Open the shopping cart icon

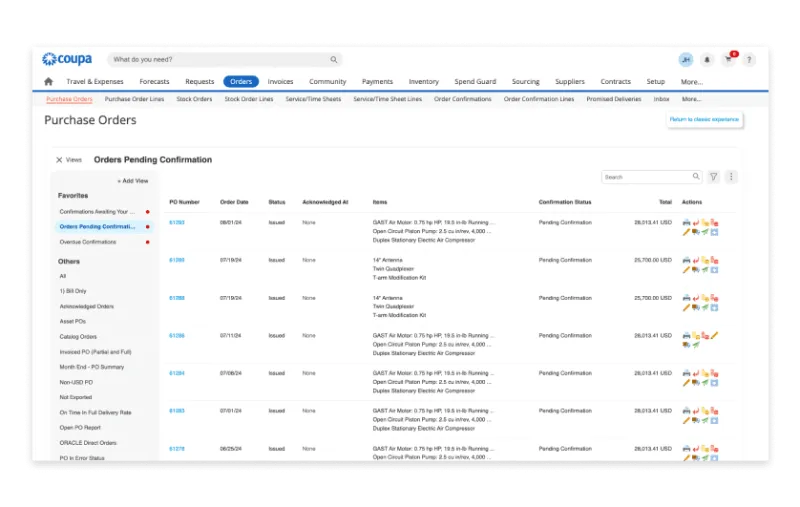(x=729, y=59)
